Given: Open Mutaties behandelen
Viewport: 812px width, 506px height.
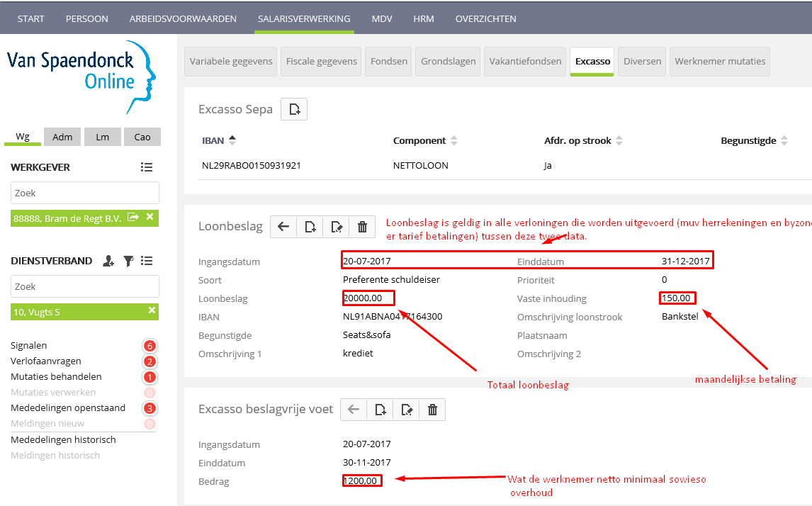Looking at the screenshot, I should (56, 376).
